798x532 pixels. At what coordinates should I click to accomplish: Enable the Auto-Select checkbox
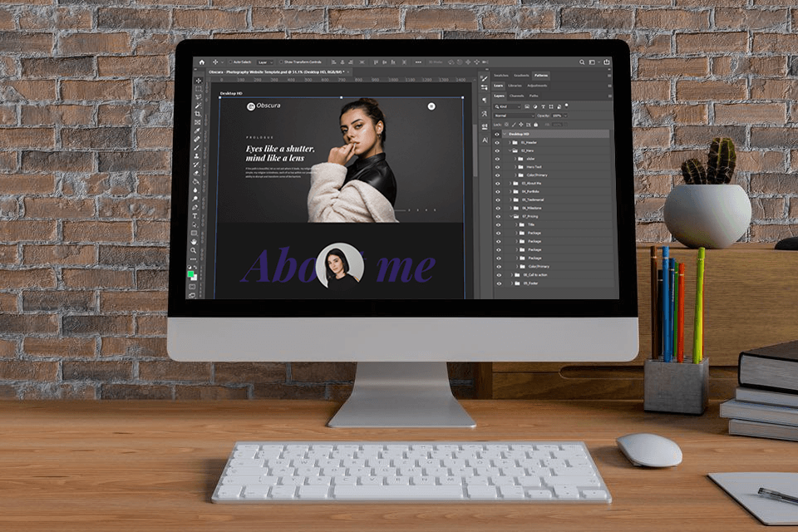click(230, 62)
